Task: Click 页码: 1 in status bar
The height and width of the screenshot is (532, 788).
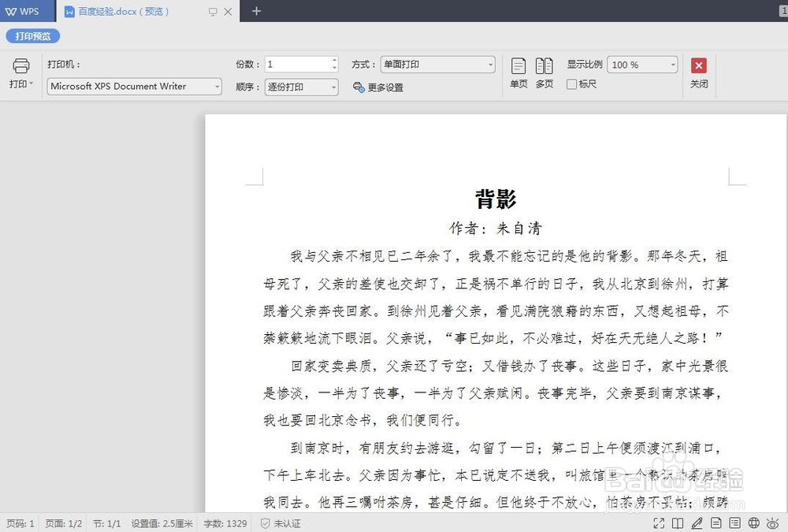Action: (x=20, y=523)
